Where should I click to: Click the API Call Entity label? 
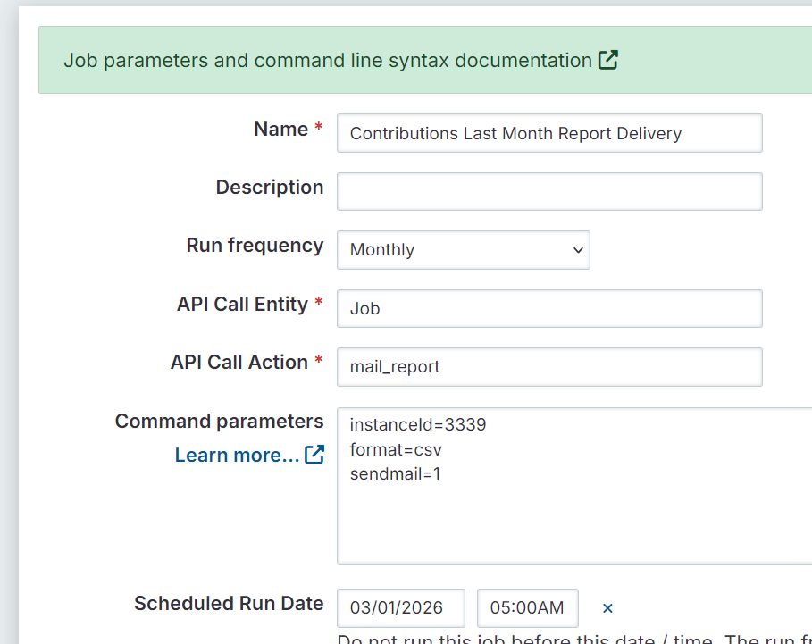click(x=242, y=305)
